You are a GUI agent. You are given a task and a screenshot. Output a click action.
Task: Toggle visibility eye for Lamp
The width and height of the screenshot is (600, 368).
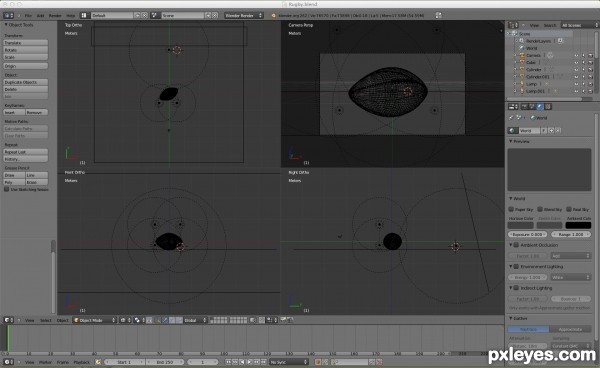pos(576,84)
